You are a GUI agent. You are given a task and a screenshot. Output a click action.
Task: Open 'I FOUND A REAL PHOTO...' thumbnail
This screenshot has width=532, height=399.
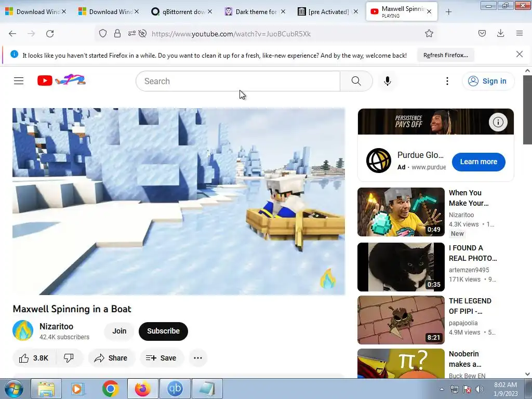[x=401, y=267]
